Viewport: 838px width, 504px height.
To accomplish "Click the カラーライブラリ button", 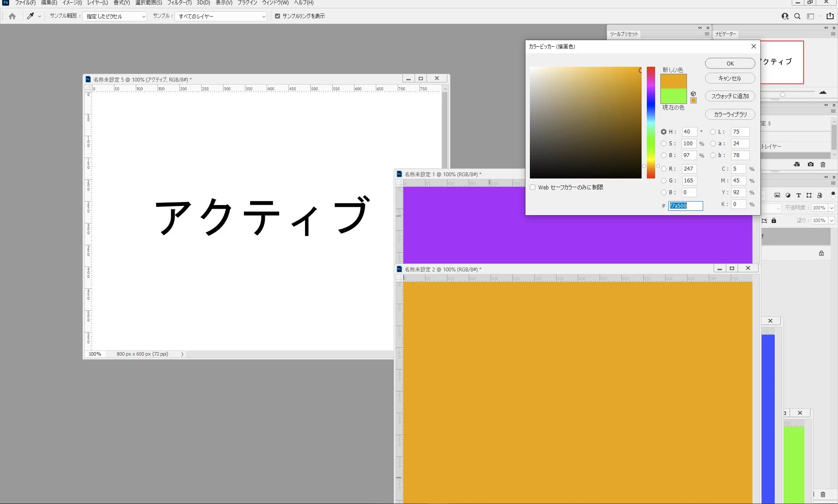I will (x=730, y=114).
